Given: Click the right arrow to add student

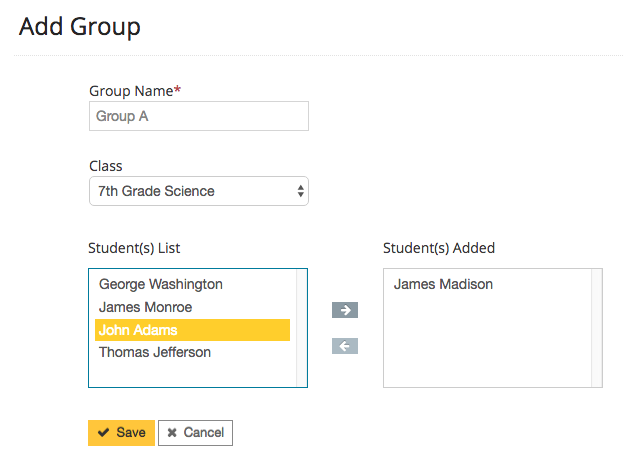Looking at the screenshot, I should (x=344, y=310).
